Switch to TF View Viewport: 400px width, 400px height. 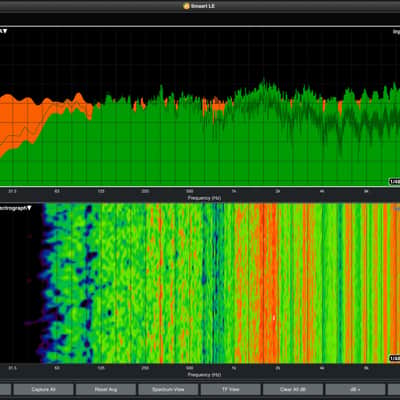coord(230,389)
